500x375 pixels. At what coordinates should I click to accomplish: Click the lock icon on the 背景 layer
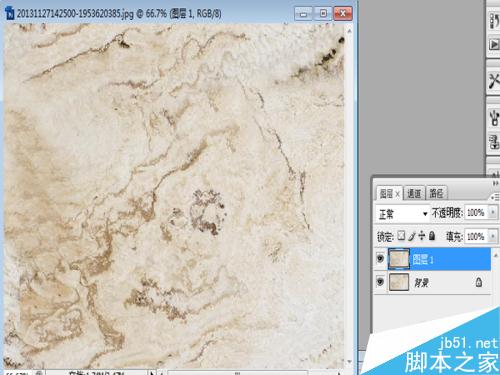(479, 282)
